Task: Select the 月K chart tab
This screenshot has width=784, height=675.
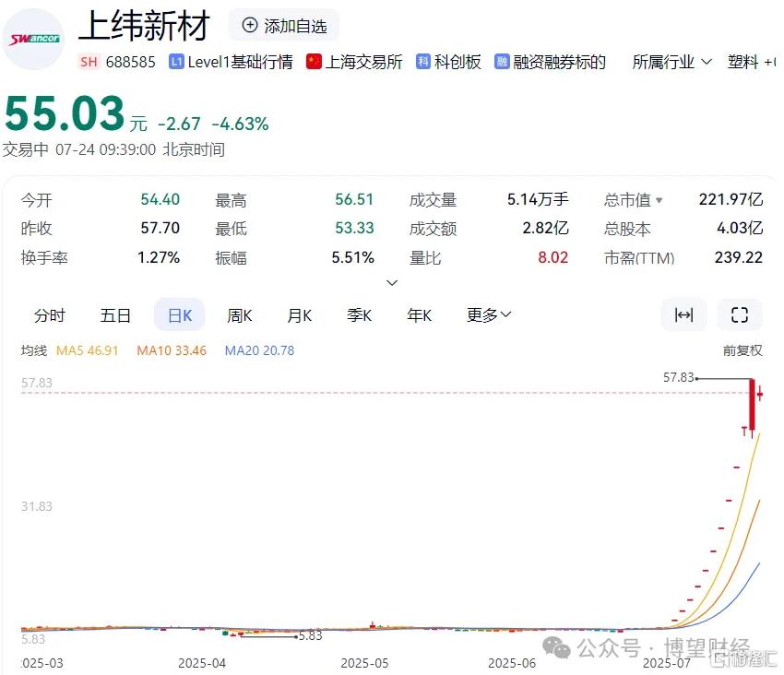Action: pos(300,315)
